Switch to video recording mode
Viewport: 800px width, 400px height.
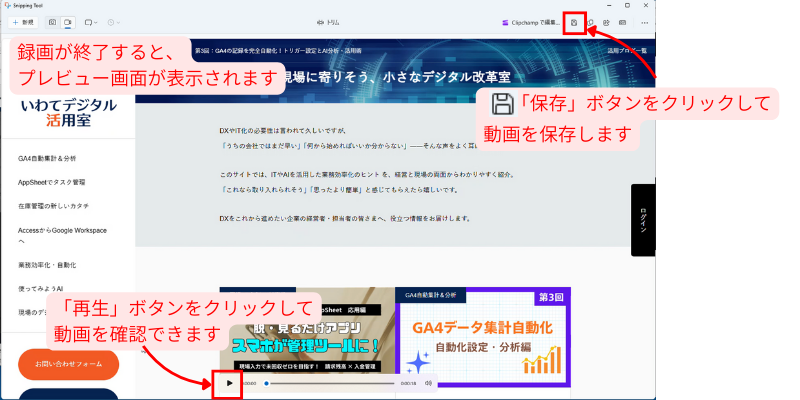67,22
